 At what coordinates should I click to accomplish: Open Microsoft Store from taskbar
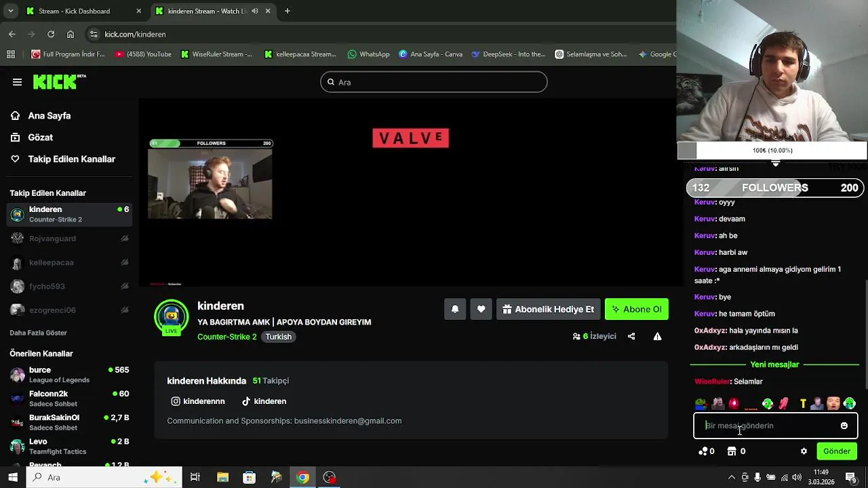click(249, 477)
